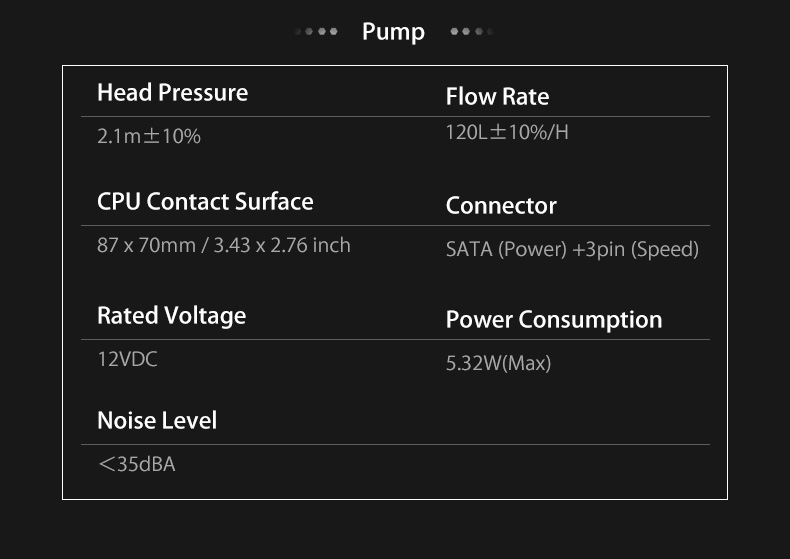Select the Head Pressure heading

[172, 93]
